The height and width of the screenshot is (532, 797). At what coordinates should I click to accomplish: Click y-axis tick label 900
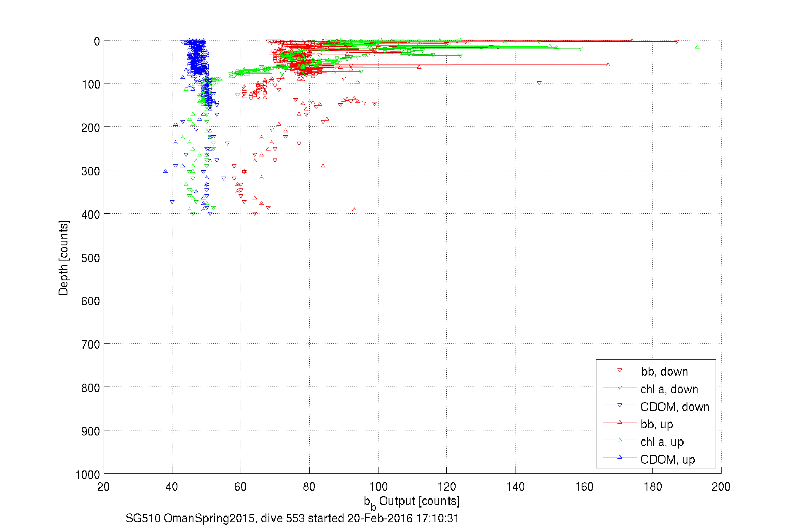[x=91, y=431]
